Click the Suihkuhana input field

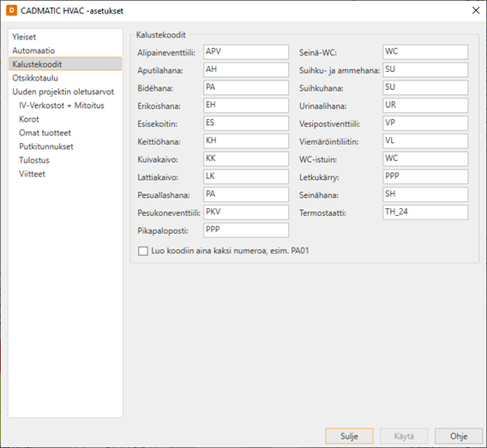pos(425,87)
